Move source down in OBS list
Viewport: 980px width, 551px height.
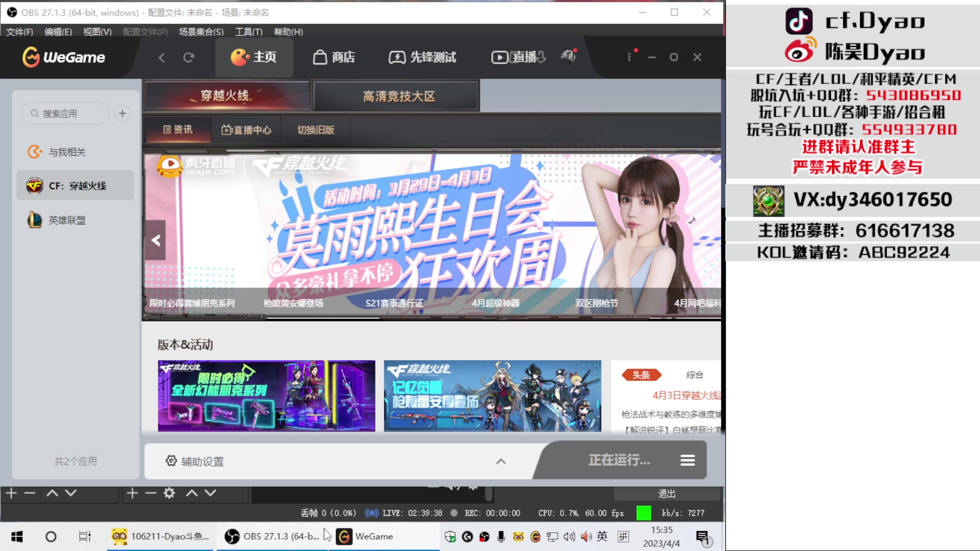(x=210, y=493)
